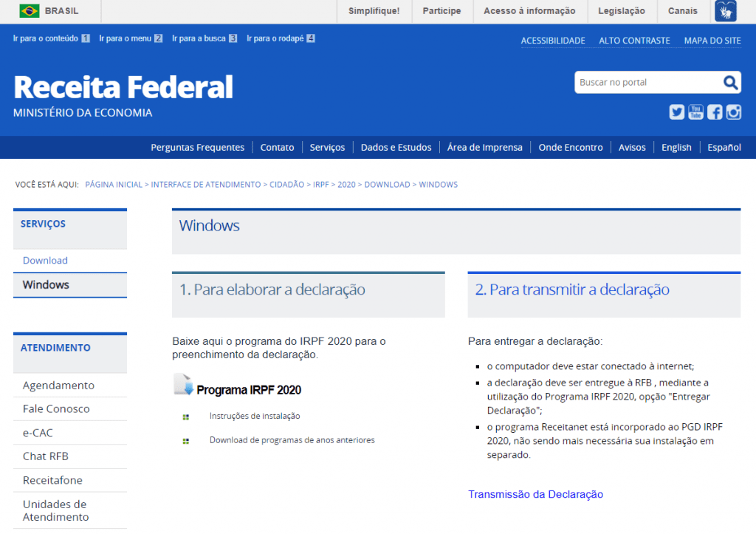
Task: Open Fale Conosco in the sidebar
Action: pos(56,409)
